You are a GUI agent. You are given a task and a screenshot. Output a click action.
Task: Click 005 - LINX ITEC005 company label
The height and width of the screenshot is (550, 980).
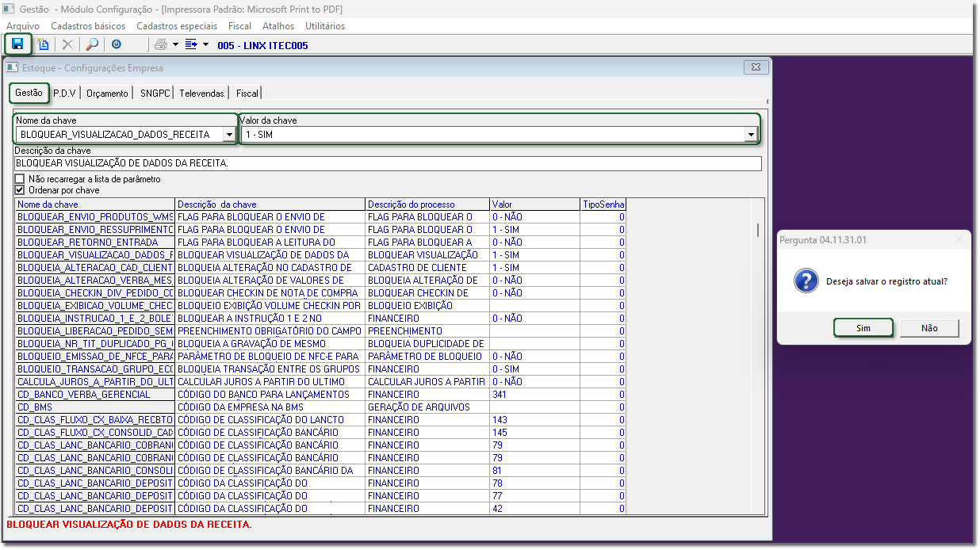tap(262, 45)
